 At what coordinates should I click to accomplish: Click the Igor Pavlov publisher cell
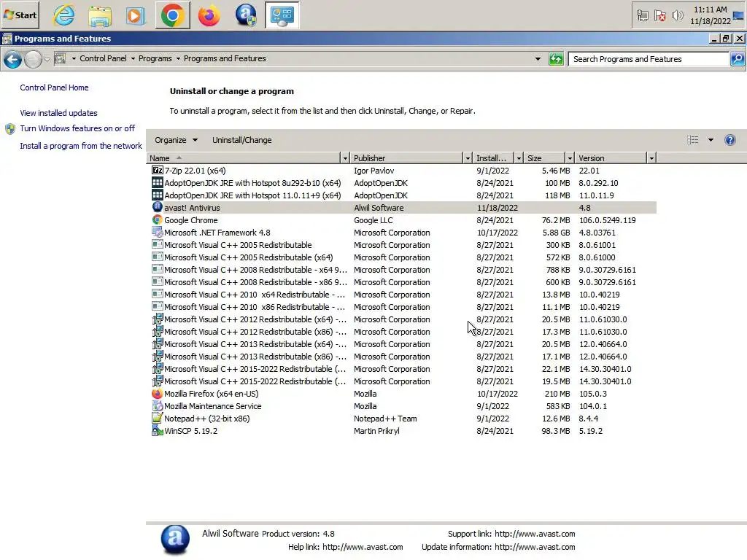(373, 171)
